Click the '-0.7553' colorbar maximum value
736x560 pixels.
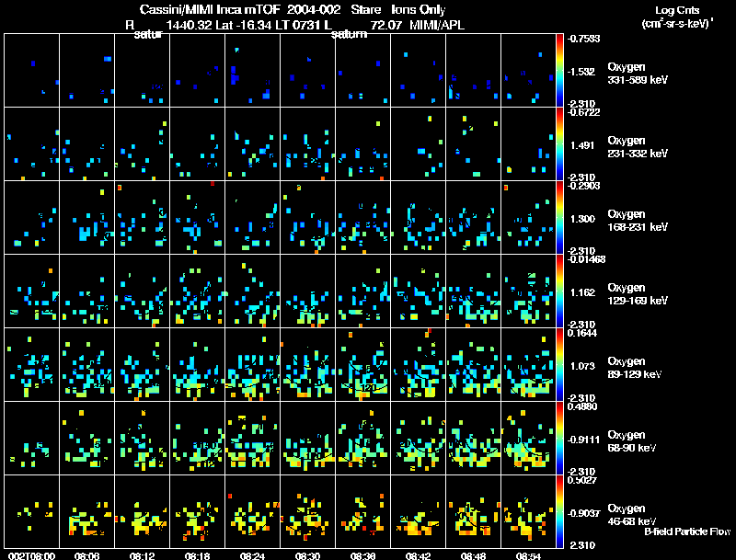click(583, 39)
